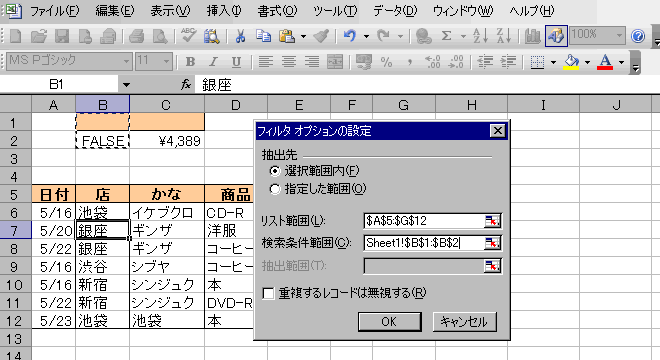Redo the action
Viewport: 660px width, 360px height.
(383, 36)
